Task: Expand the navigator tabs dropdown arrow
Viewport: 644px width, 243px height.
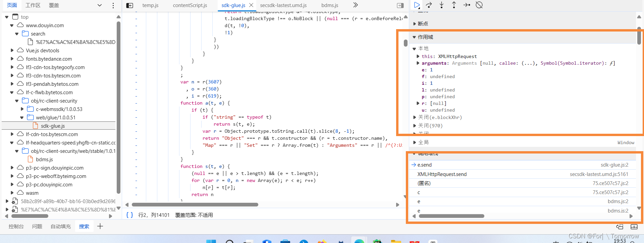Action: (x=100, y=5)
